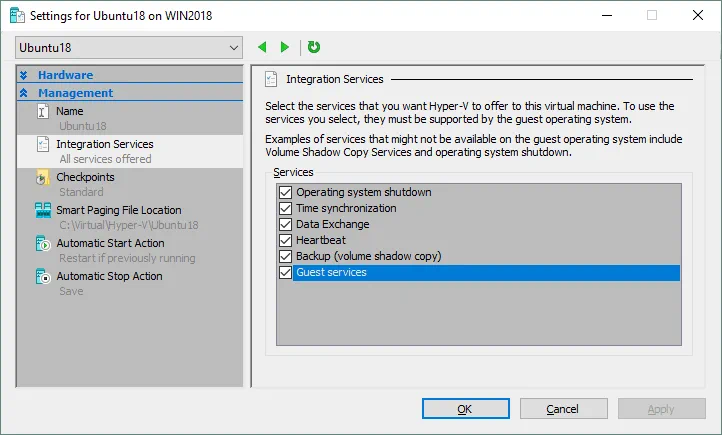Select the Data Exchange list entry
722x435 pixels.
332,224
